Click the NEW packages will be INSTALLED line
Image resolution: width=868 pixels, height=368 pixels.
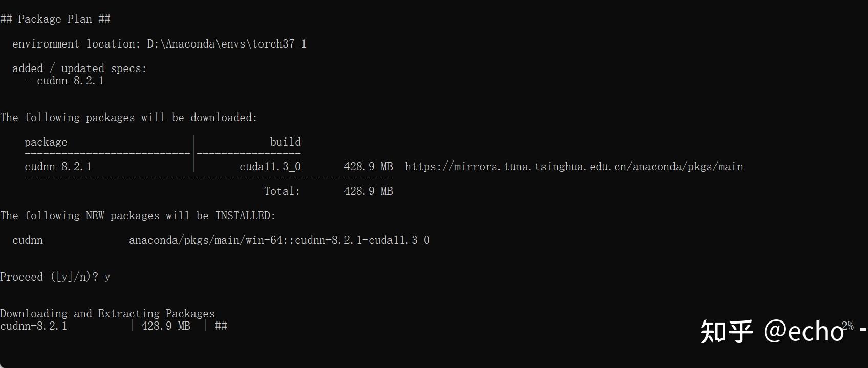(x=138, y=216)
